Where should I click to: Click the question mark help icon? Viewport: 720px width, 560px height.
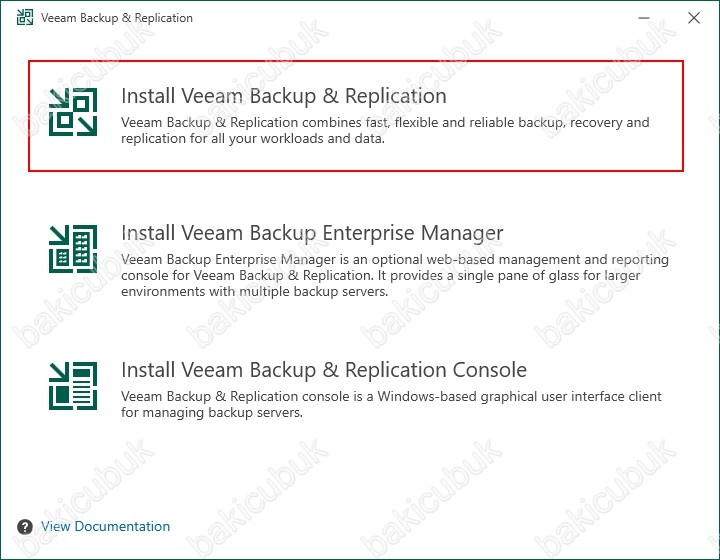tap(25, 527)
